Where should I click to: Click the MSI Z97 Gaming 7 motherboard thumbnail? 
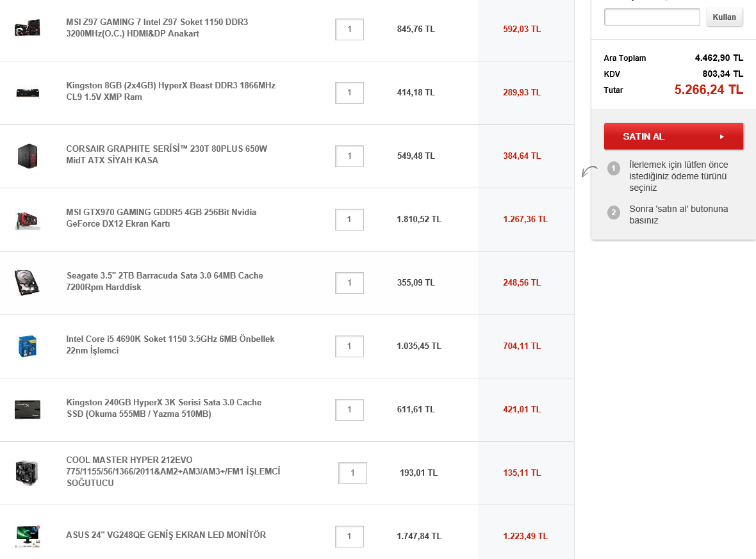click(x=27, y=28)
